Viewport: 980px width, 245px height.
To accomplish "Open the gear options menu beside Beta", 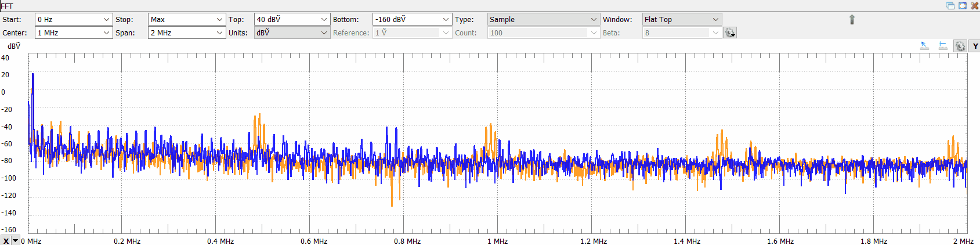I will click(730, 33).
